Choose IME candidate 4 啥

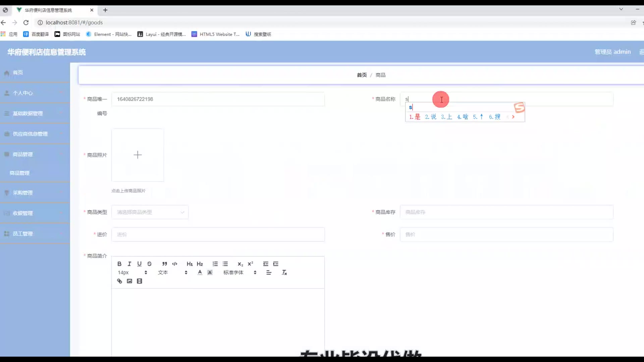click(x=463, y=117)
